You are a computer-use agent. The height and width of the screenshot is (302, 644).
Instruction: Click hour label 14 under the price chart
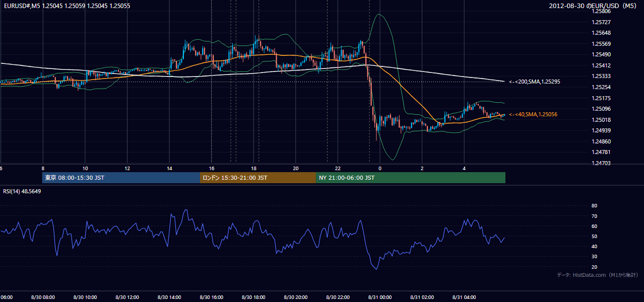tap(169, 168)
